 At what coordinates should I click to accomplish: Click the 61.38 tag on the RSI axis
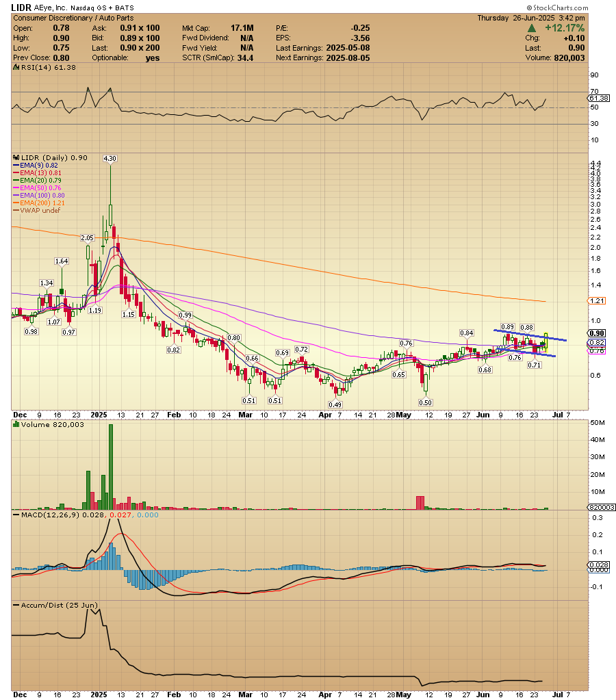pos(599,99)
